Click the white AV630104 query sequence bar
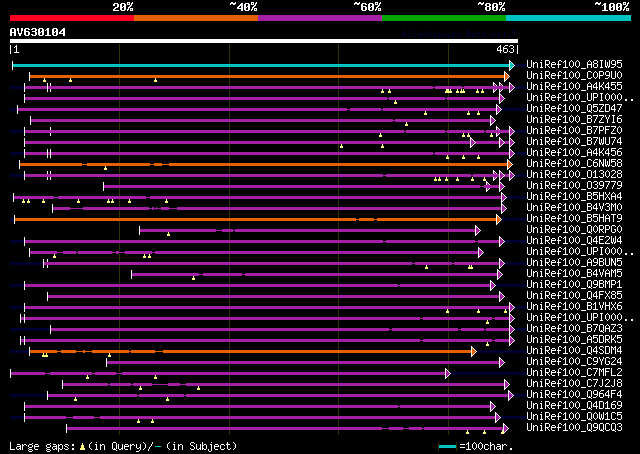Viewport: 640px width, 454px height. pyautogui.click(x=264, y=41)
